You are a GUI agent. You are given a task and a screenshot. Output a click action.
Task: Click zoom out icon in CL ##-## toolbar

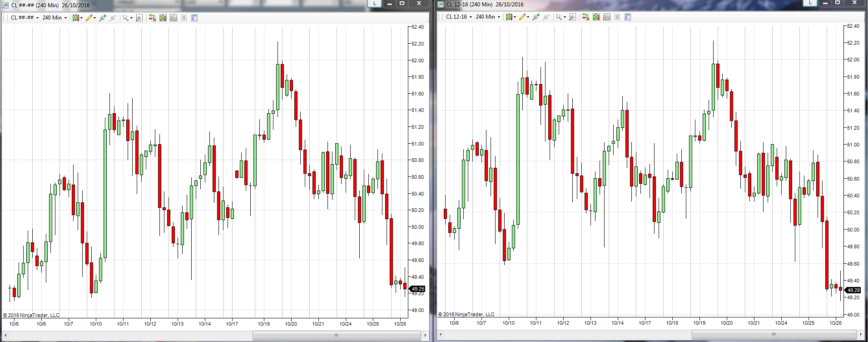pos(113,18)
